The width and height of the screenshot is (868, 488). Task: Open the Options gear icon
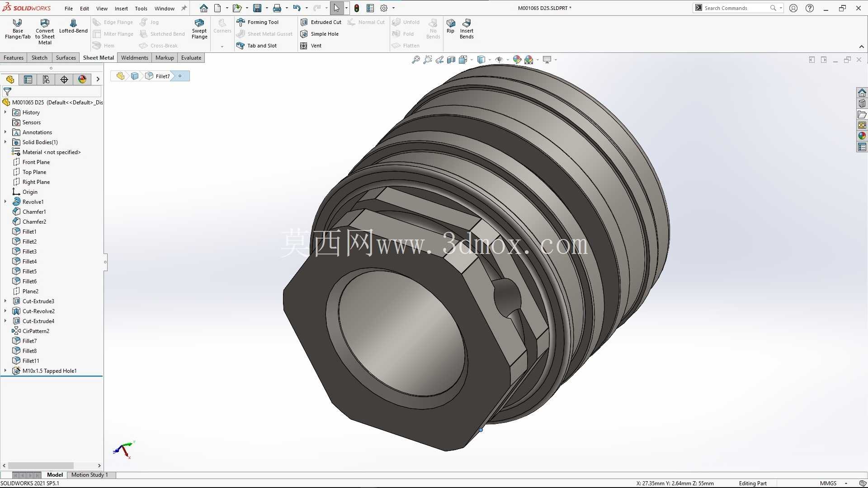tap(384, 8)
